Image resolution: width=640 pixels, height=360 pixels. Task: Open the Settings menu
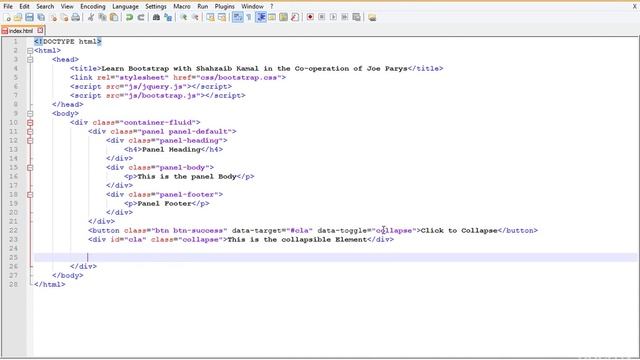point(156,7)
